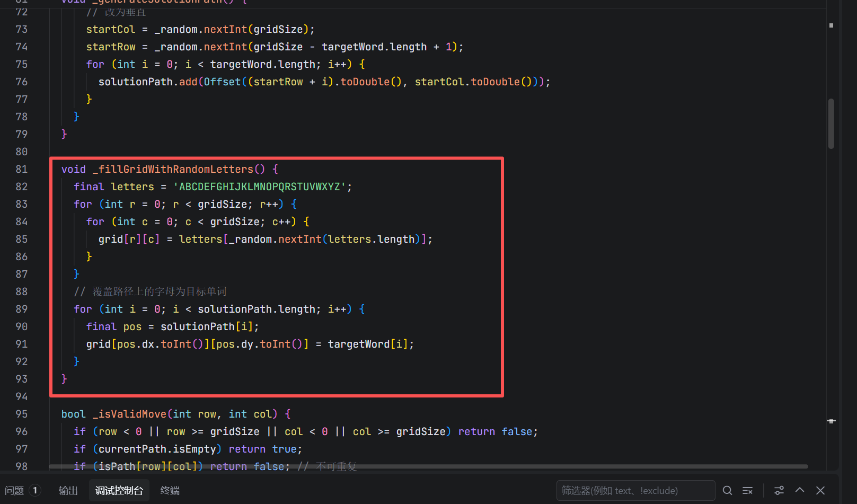Image resolution: width=857 pixels, height=504 pixels.
Task: Focus the debug console filter input
Action: (635, 491)
